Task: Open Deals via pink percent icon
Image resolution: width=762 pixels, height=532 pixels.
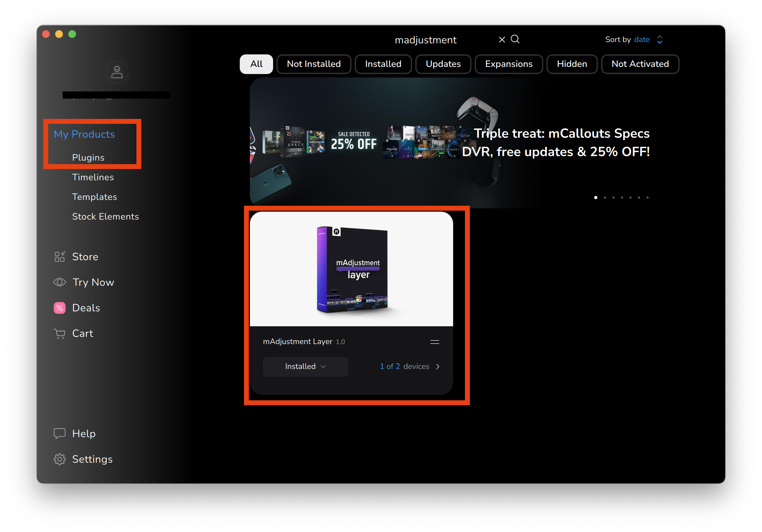Action: [x=60, y=308]
